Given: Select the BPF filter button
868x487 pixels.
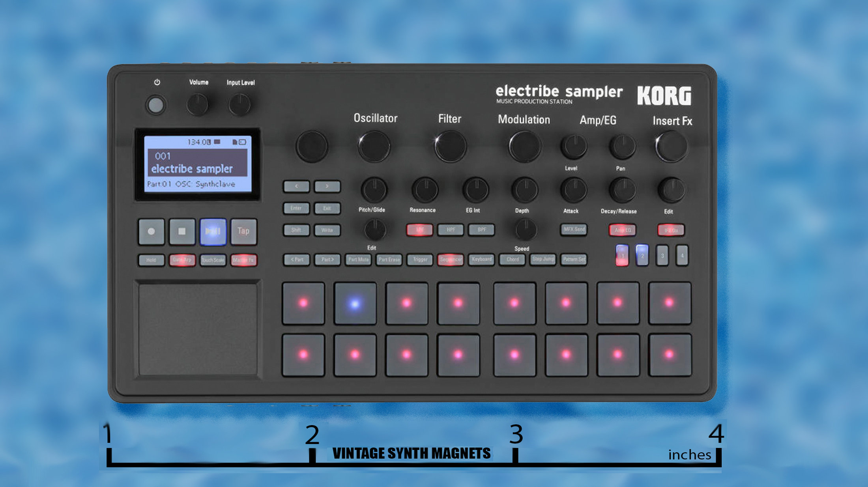Looking at the screenshot, I should (481, 230).
